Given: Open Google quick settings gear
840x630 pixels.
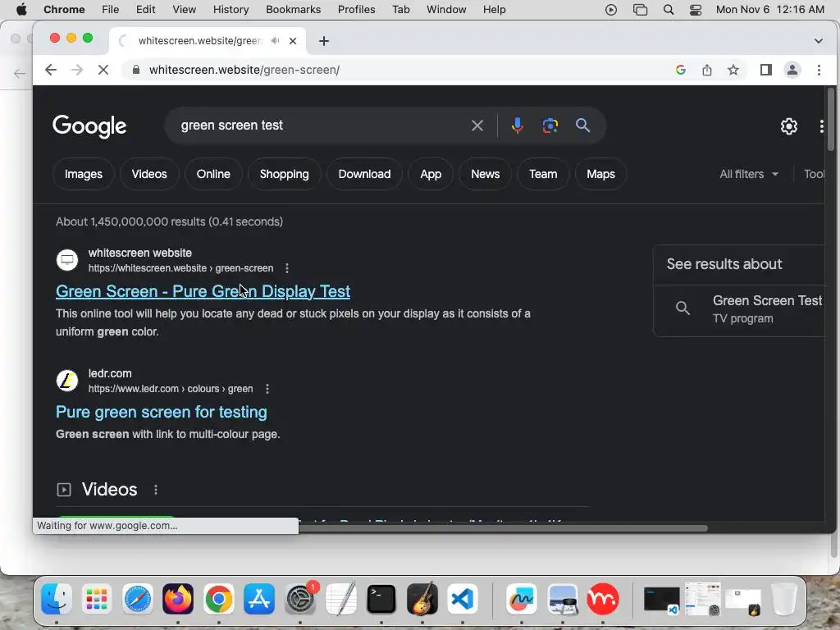Looking at the screenshot, I should (788, 126).
